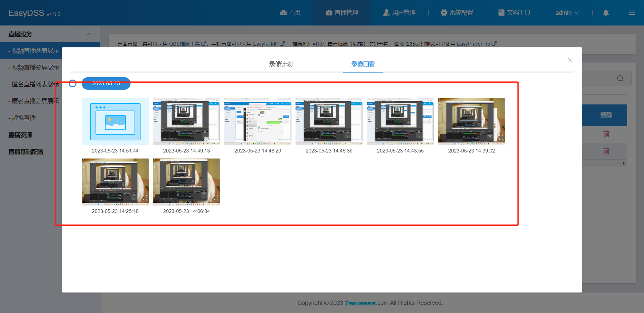
Task: Open the OBS推流工具 link
Action: [185, 43]
